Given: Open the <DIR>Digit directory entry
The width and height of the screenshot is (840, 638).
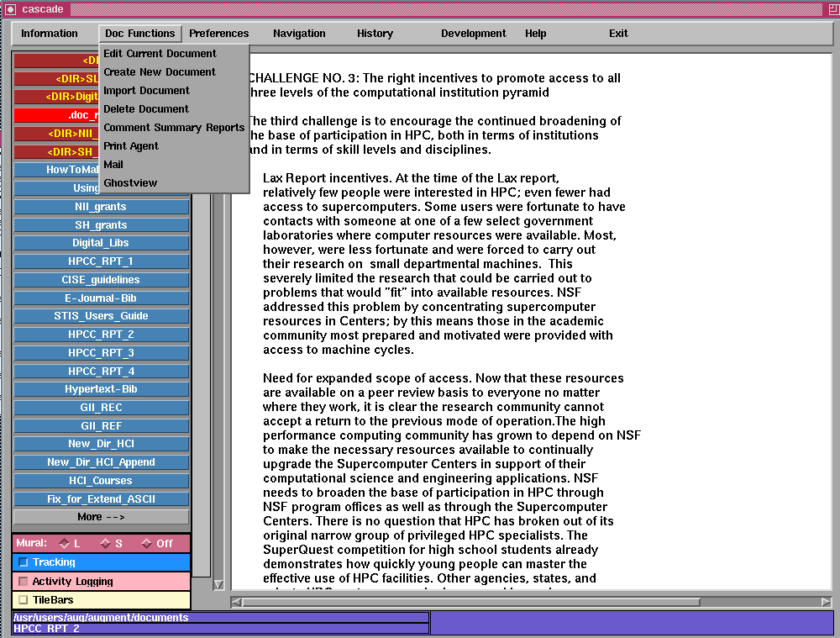Looking at the screenshot, I should point(57,97).
